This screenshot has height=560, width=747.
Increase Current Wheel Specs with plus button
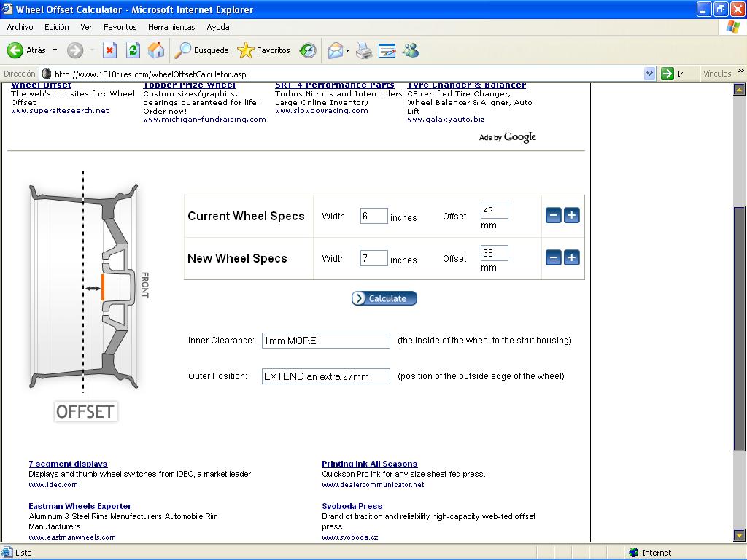click(572, 215)
